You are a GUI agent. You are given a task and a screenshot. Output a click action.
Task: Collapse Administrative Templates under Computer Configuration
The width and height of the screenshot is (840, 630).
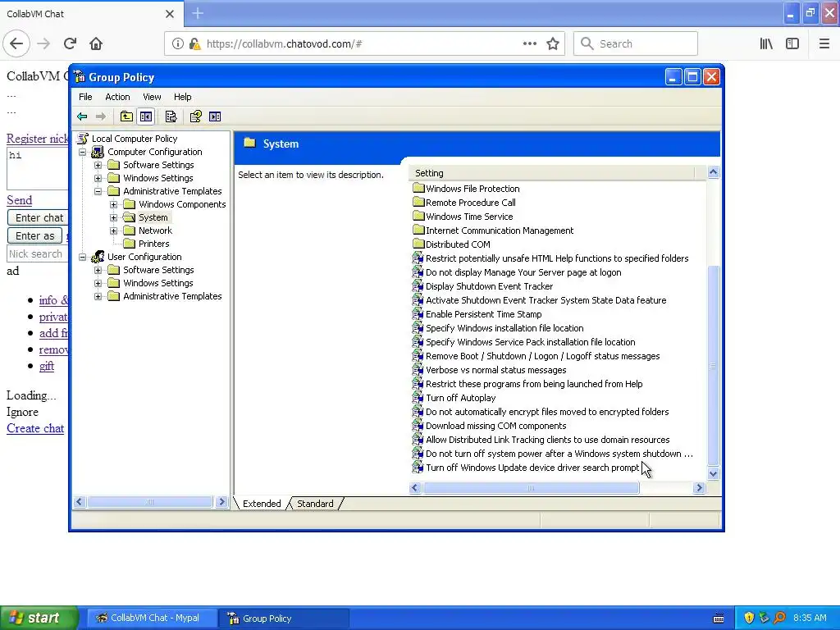click(98, 191)
